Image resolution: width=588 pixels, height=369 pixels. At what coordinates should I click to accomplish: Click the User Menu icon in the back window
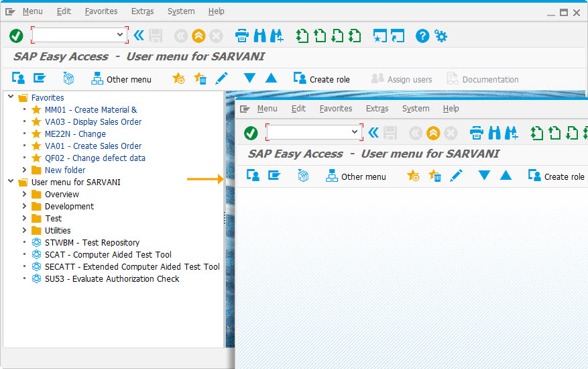pyautogui.click(x=18, y=78)
